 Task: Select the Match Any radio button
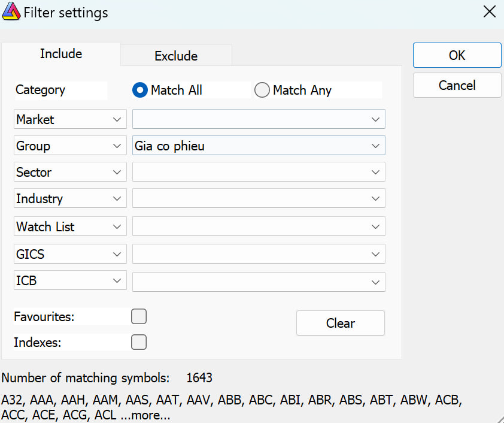click(x=262, y=90)
